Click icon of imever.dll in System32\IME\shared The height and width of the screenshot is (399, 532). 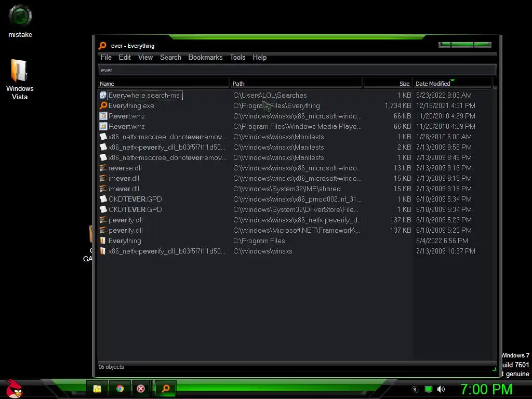point(103,189)
